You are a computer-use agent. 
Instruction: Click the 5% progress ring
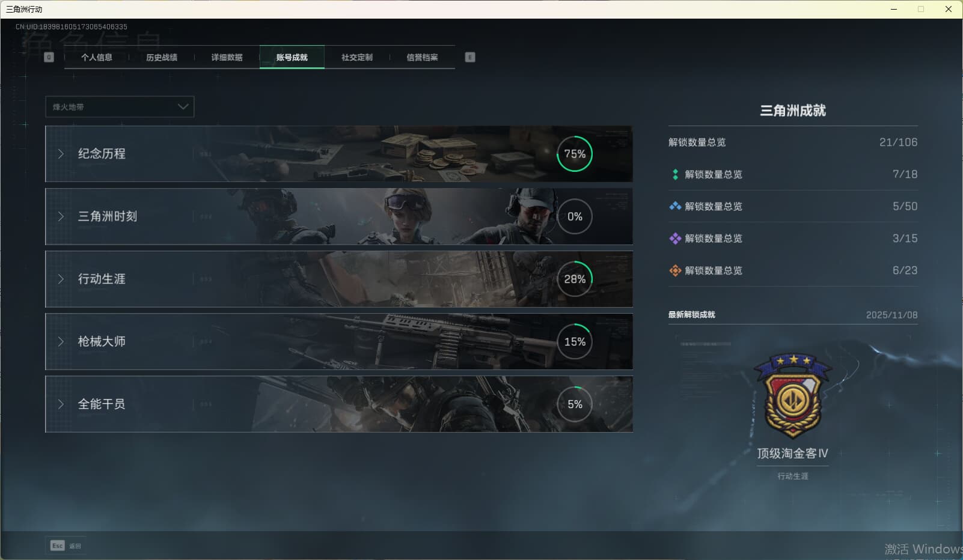[575, 404]
